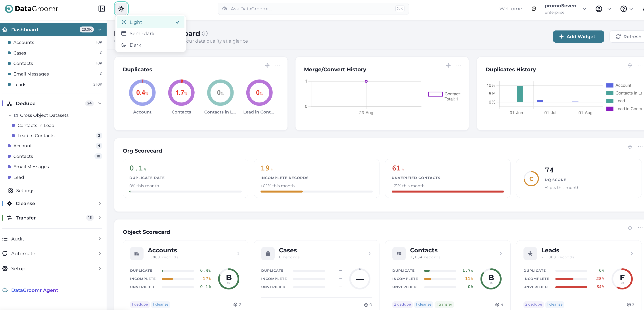Click the Leads star-person icon
The image size is (644, 310).
pos(530,254)
